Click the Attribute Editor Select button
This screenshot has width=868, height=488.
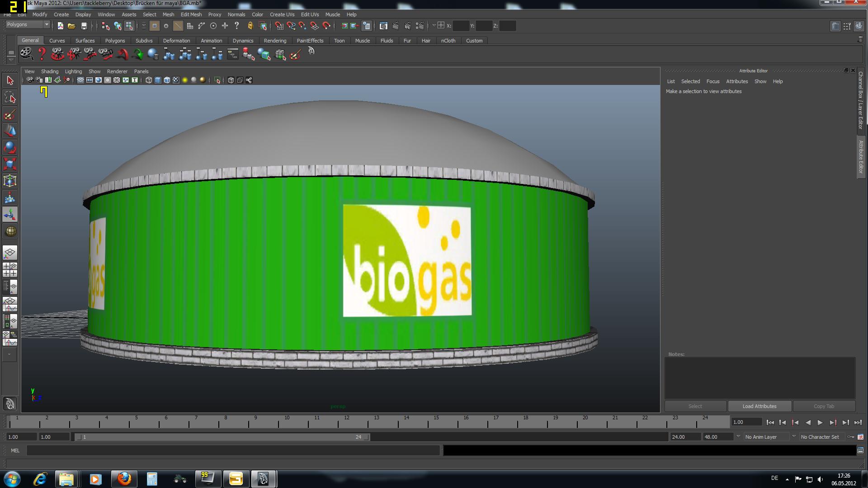[695, 406]
